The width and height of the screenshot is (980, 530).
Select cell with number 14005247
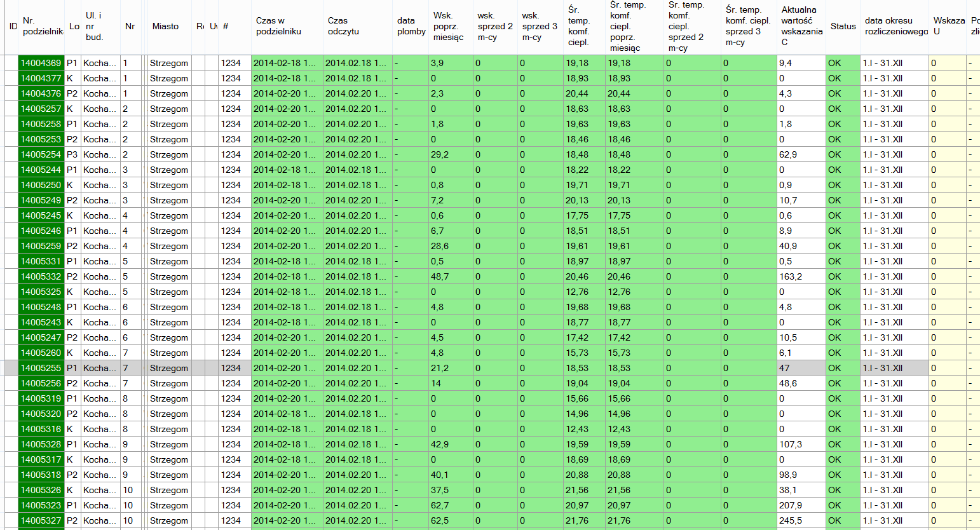coord(41,337)
